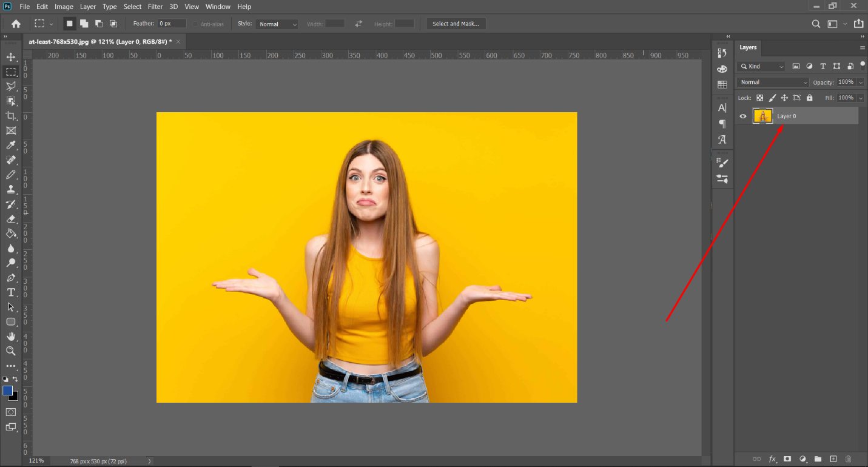Select the Horizontal Type tool
The width and height of the screenshot is (868, 467).
tap(11, 292)
